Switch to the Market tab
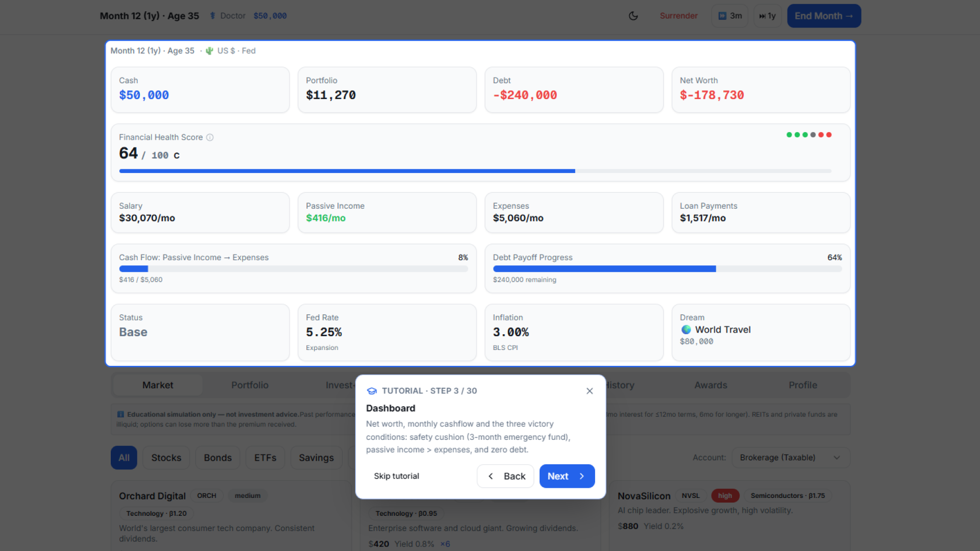The image size is (980, 551). [158, 385]
